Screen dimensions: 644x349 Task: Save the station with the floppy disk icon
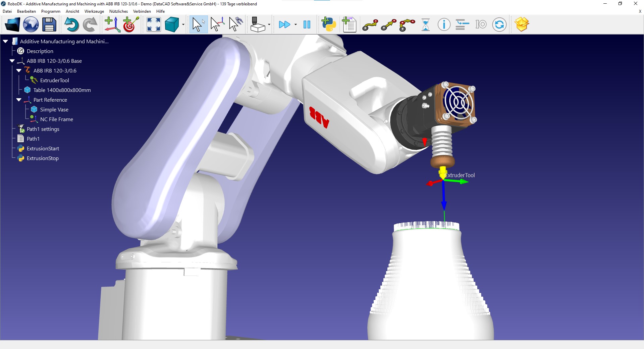pyautogui.click(x=49, y=24)
